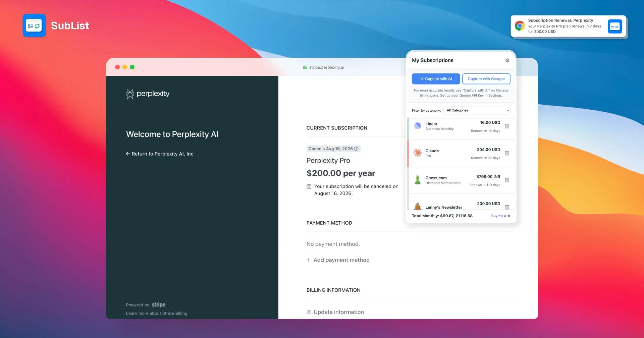Image resolution: width=644 pixels, height=338 pixels.
Task: Click the plus icon by Add payment method
Action: coord(309,260)
